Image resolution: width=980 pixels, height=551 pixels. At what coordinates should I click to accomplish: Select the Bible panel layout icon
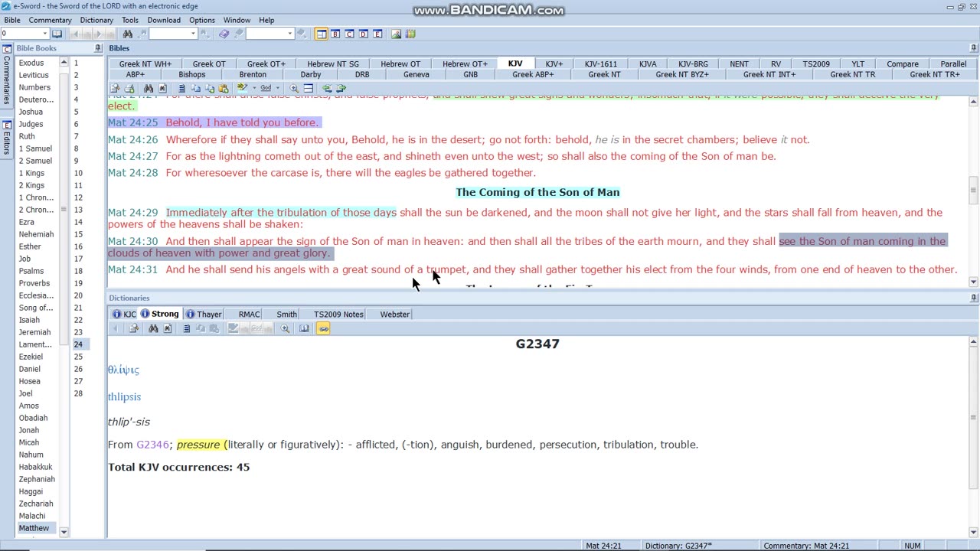pyautogui.click(x=322, y=34)
